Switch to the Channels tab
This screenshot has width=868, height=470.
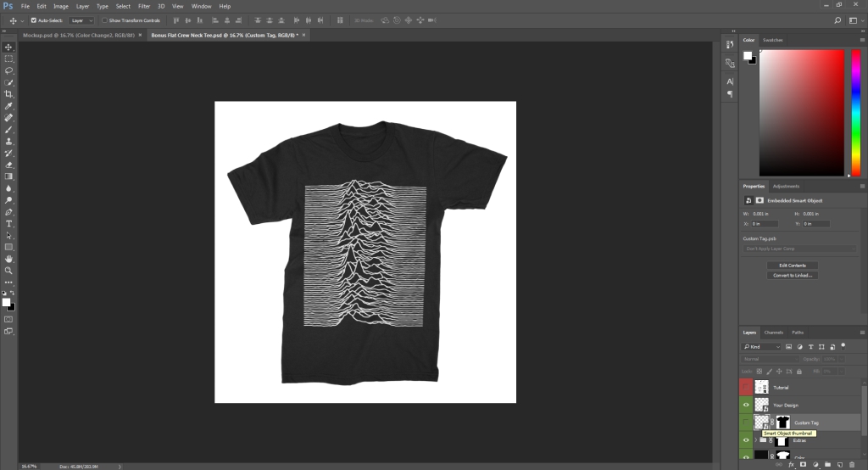pyautogui.click(x=773, y=333)
